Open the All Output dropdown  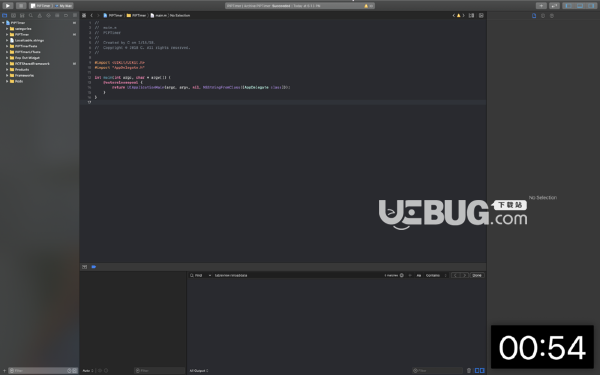tap(199, 370)
